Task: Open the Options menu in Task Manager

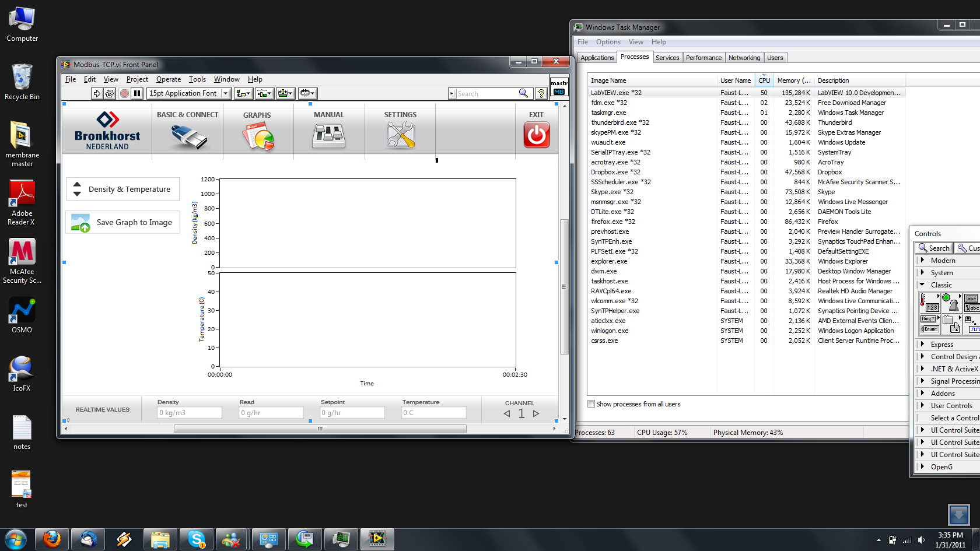Action: [608, 42]
